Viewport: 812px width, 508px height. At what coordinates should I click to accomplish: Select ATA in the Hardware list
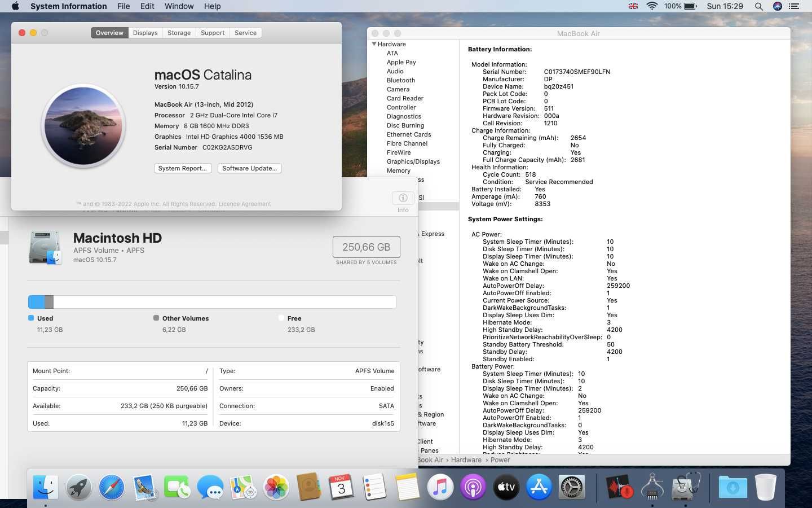(x=392, y=53)
